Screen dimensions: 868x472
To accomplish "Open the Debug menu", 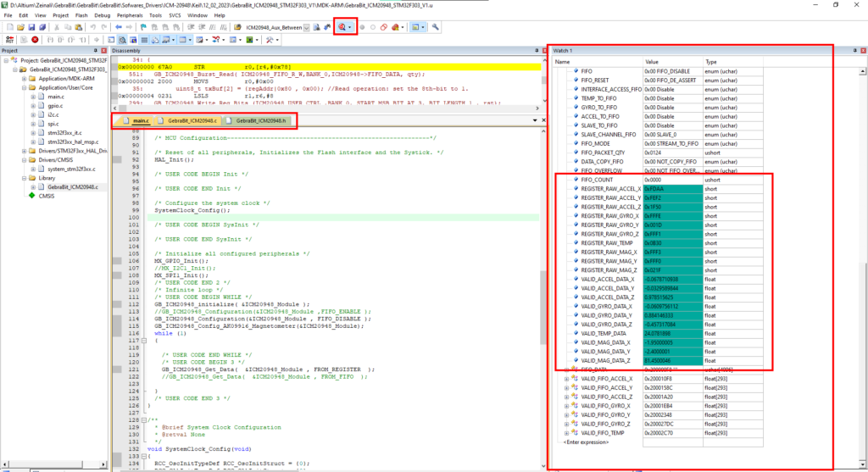I will click(103, 15).
